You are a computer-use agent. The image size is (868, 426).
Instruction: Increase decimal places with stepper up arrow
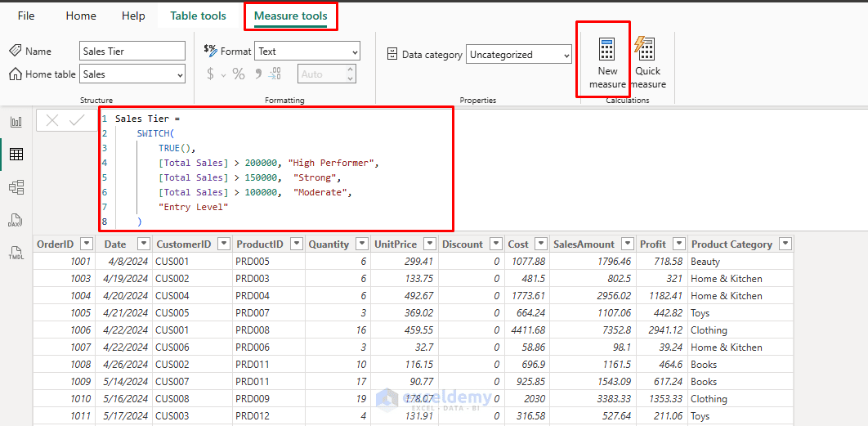(x=350, y=70)
